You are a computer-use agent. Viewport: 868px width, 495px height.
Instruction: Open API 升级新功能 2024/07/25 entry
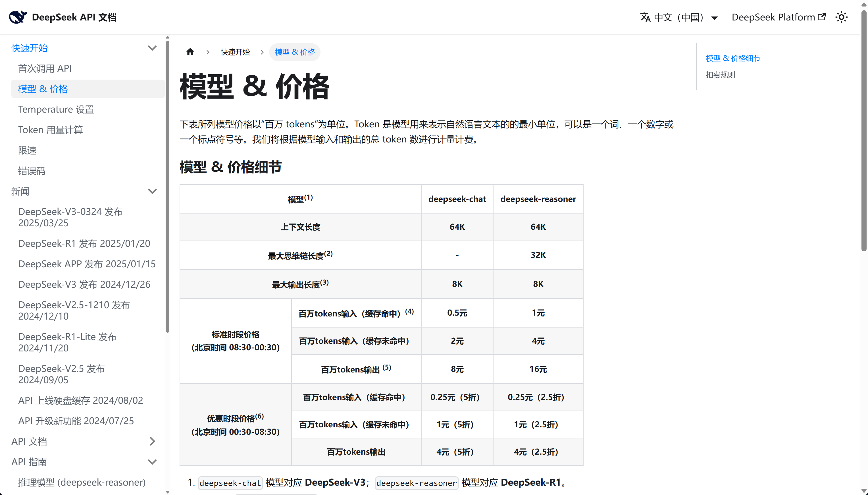coord(76,421)
